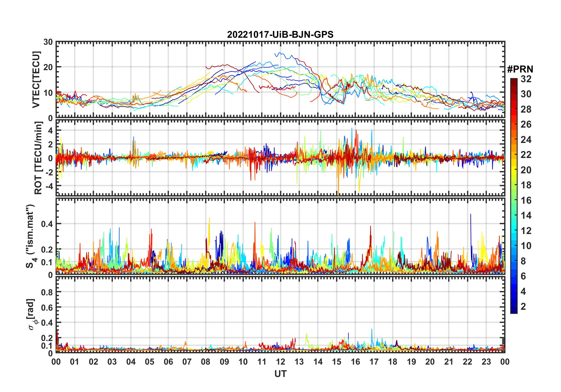The width and height of the screenshot is (561, 392).
Task: Select colorbar tick label 28
Action: [526, 109]
